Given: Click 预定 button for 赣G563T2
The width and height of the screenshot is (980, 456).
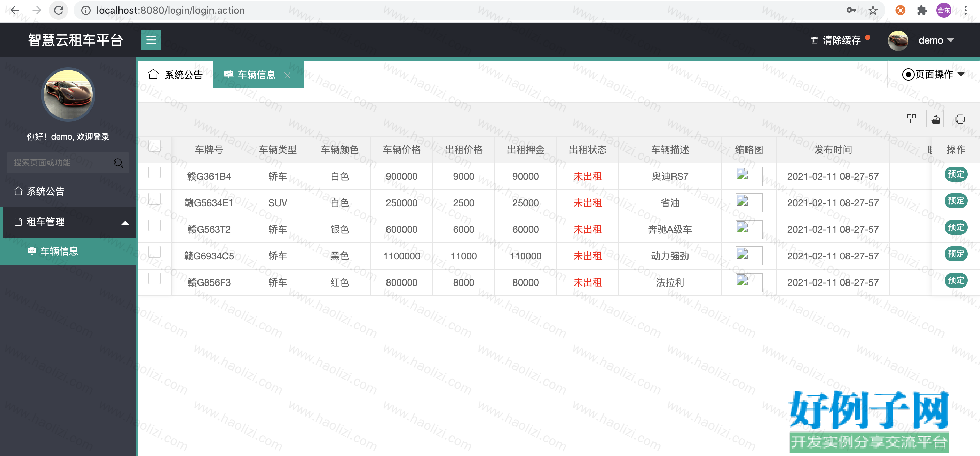Looking at the screenshot, I should 955,228.
